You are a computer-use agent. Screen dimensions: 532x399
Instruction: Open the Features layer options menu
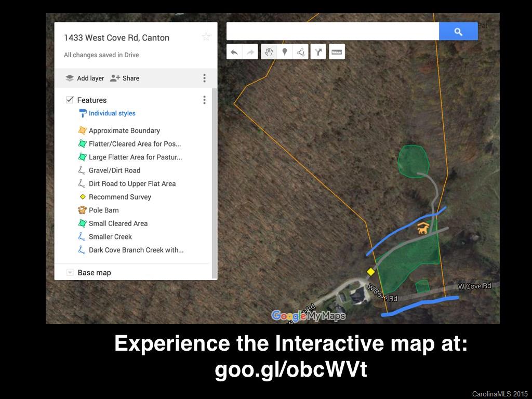coord(204,100)
